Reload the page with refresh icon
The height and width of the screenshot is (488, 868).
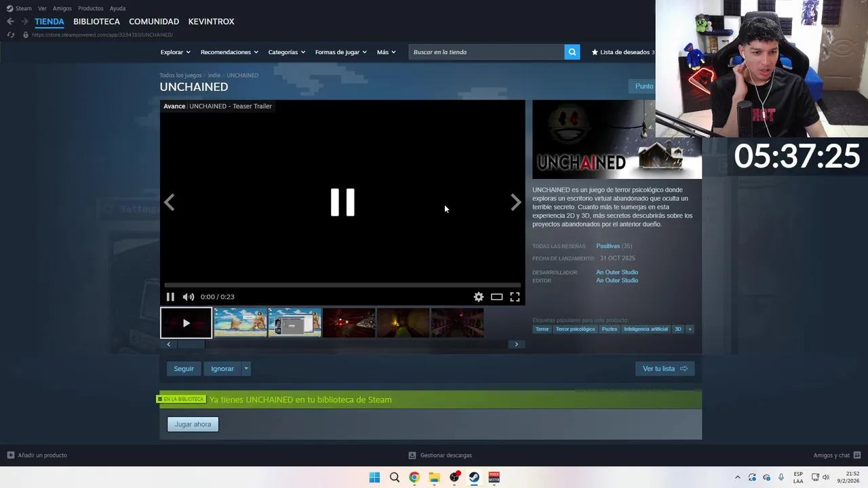click(x=10, y=35)
